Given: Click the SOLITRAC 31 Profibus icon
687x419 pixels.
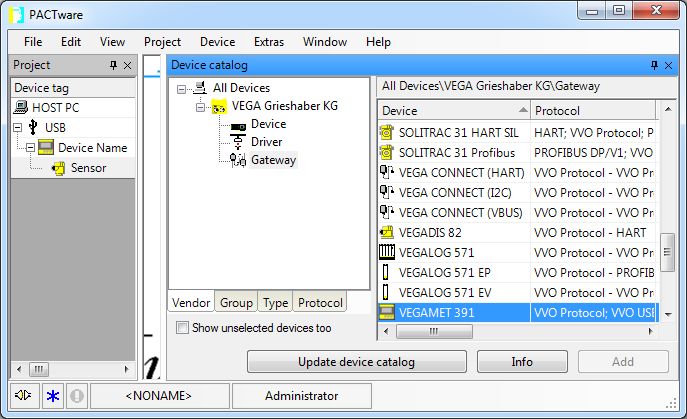Looking at the screenshot, I should [x=386, y=153].
